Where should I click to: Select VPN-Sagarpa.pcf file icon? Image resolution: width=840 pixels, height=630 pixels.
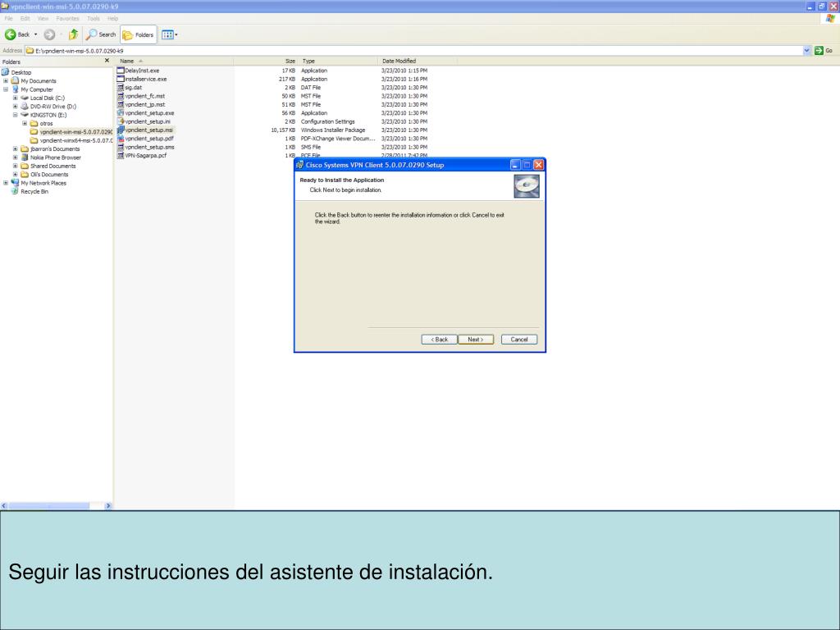(121, 155)
